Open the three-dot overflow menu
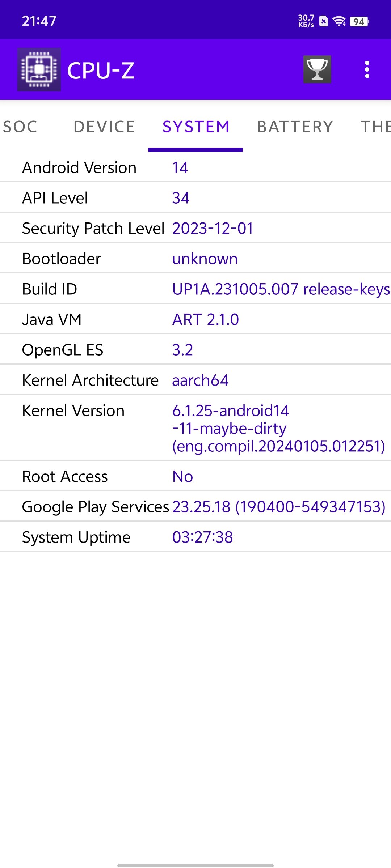 (367, 69)
